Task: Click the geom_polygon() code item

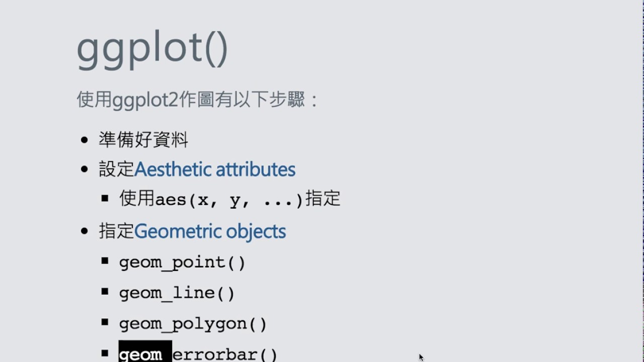Action: coord(193,324)
